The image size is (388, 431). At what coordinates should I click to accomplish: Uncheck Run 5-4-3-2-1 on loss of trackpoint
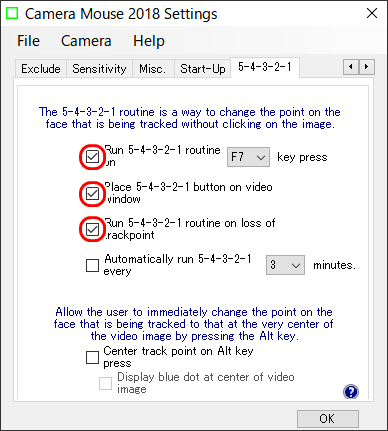pos(92,229)
